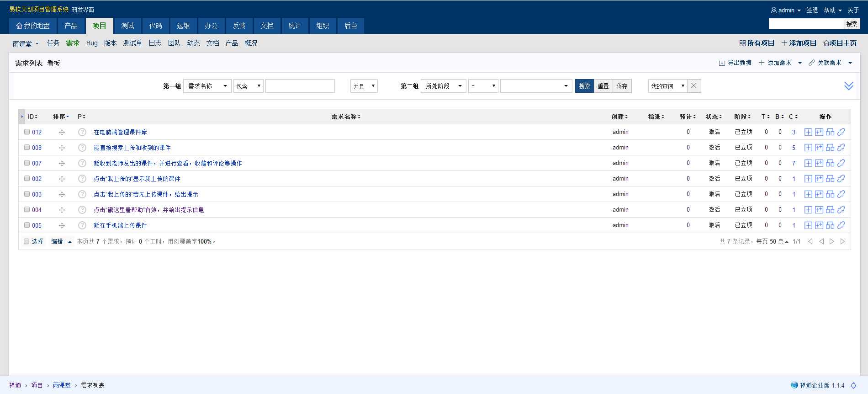This screenshot has width=868, height=394.
Task: Click decompose tree icon for requirement 007
Action: point(830,163)
